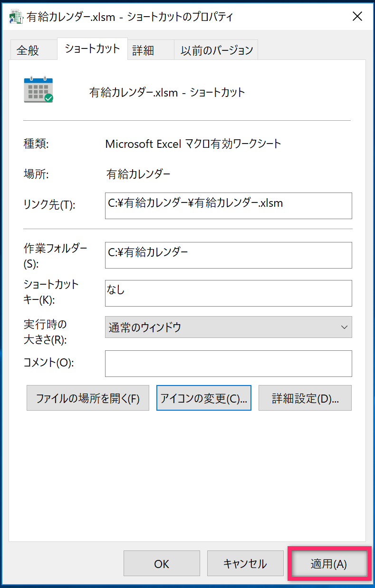
Task: Dismiss dialog with キャンセル button
Action: (245, 564)
